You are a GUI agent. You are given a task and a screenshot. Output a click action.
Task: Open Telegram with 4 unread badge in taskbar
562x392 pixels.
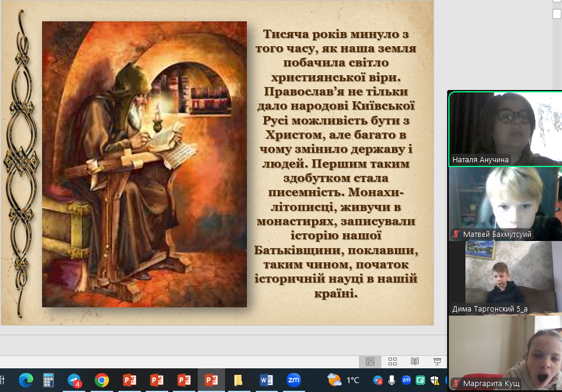75,380
